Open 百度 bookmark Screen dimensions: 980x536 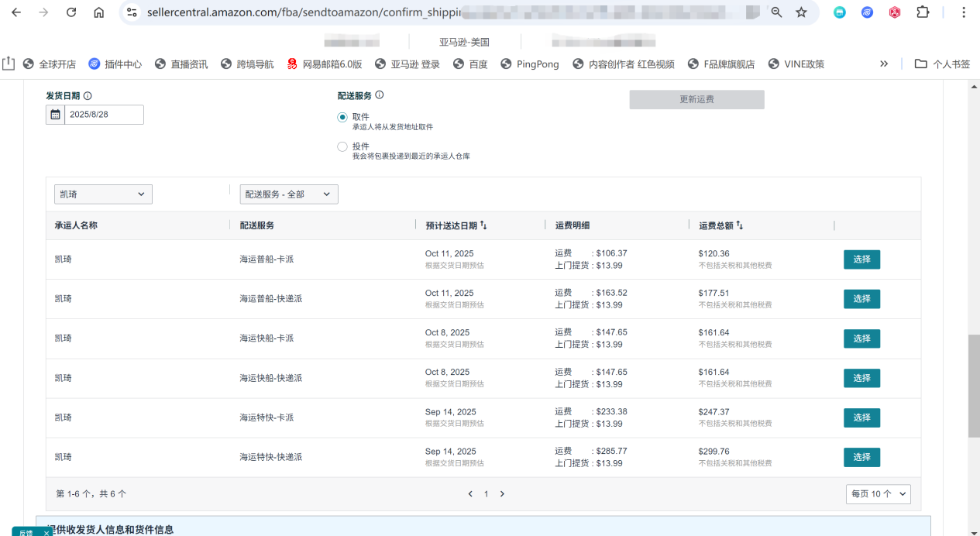[470, 64]
